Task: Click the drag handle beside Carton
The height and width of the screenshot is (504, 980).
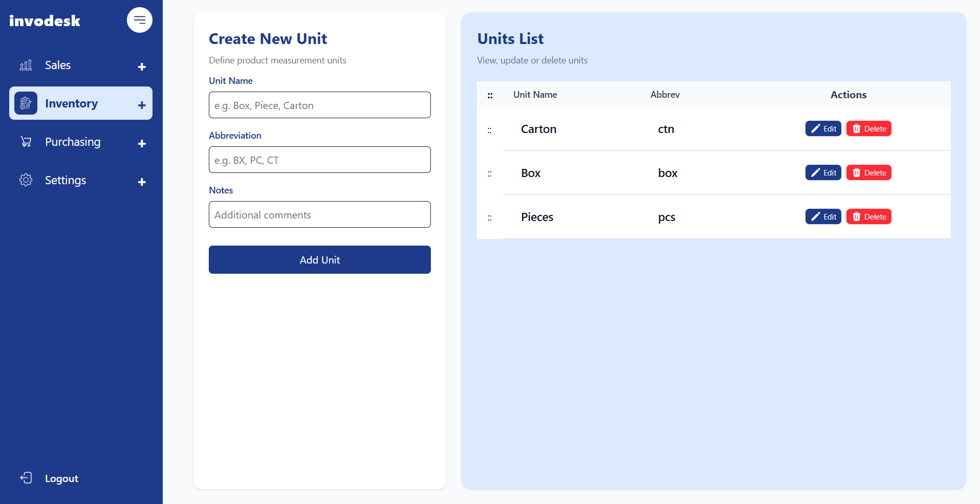Action: 489,130
